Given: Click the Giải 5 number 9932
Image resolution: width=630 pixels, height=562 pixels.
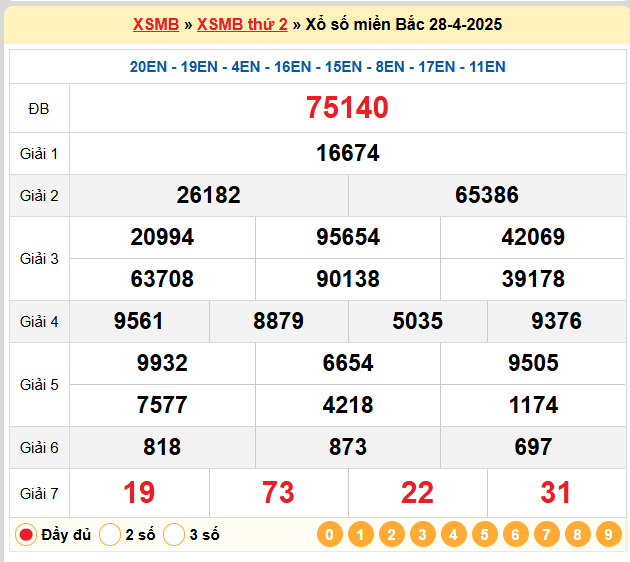Looking at the screenshot, I should point(162,363).
